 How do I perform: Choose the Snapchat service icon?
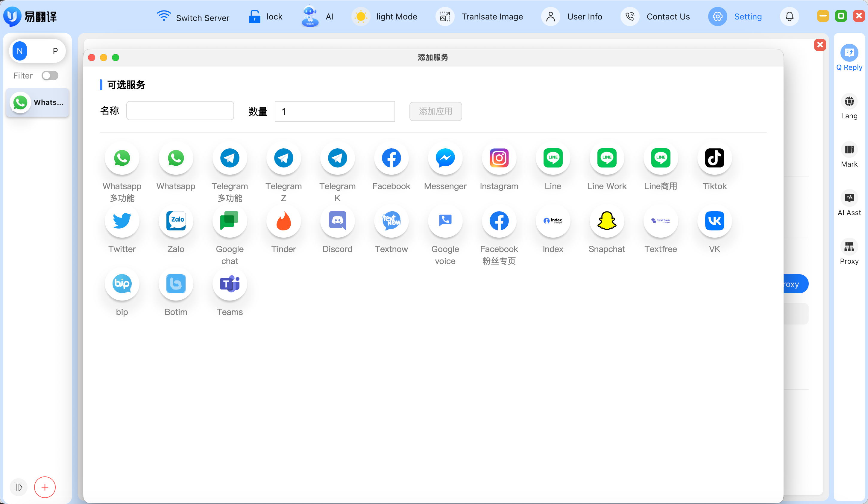coord(607,221)
